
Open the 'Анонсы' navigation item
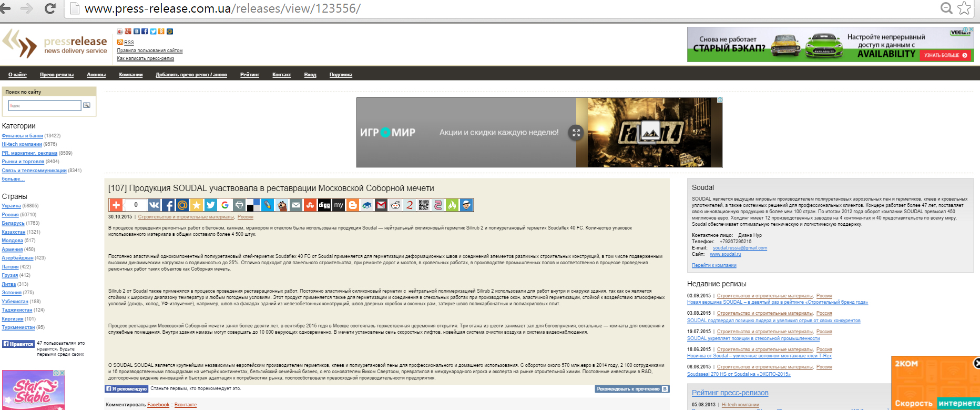coord(96,75)
